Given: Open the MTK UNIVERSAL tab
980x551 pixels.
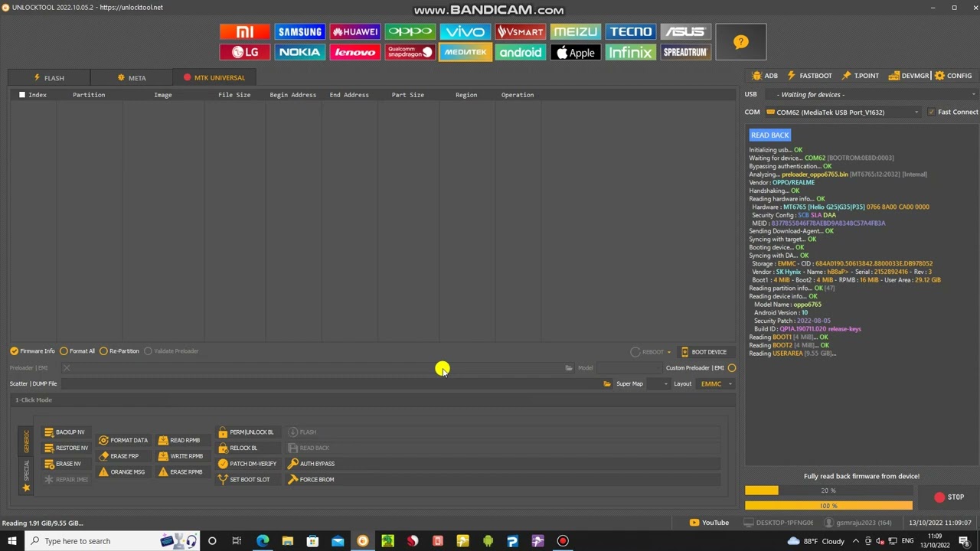Looking at the screenshot, I should tap(214, 78).
